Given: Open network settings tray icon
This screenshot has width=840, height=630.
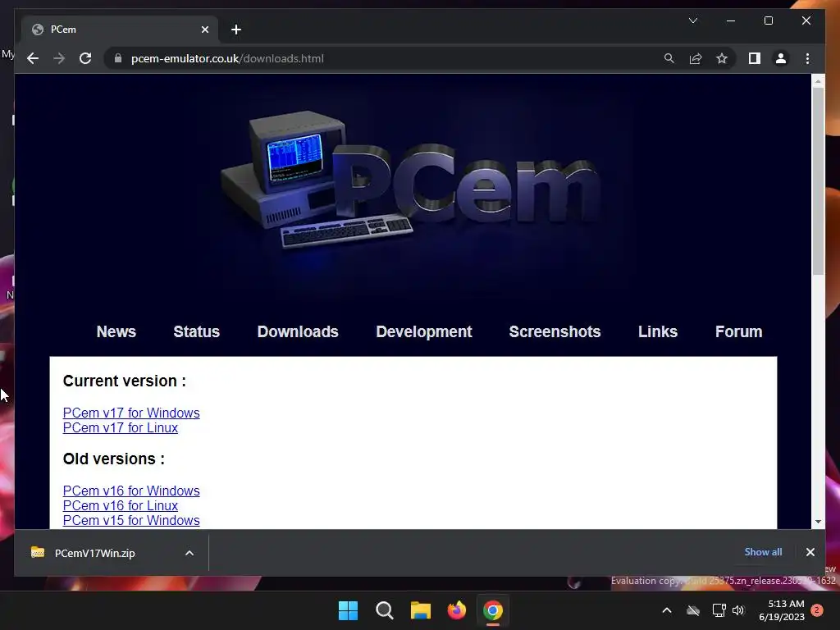Looking at the screenshot, I should 719,610.
